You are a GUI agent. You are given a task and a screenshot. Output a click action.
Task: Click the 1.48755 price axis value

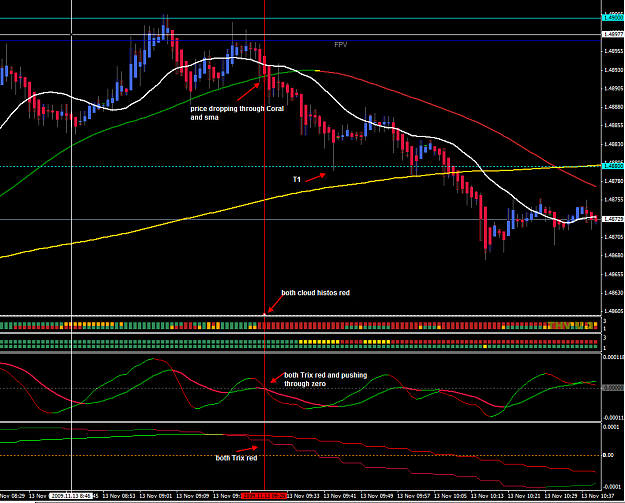coord(613,200)
